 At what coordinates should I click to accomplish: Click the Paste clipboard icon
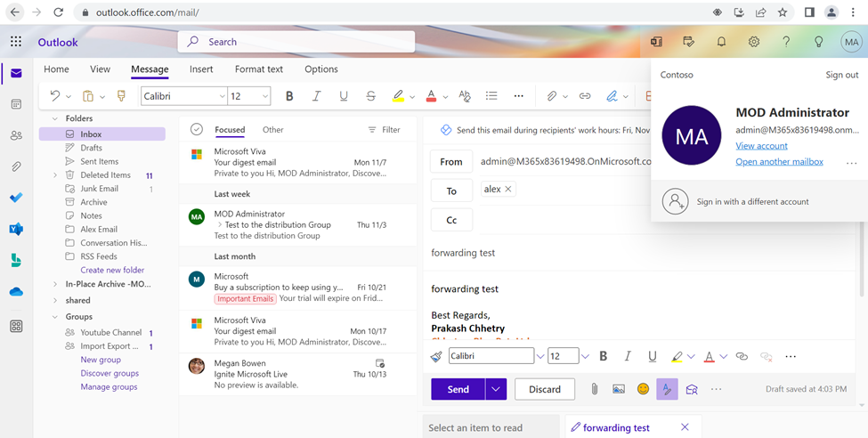click(88, 96)
